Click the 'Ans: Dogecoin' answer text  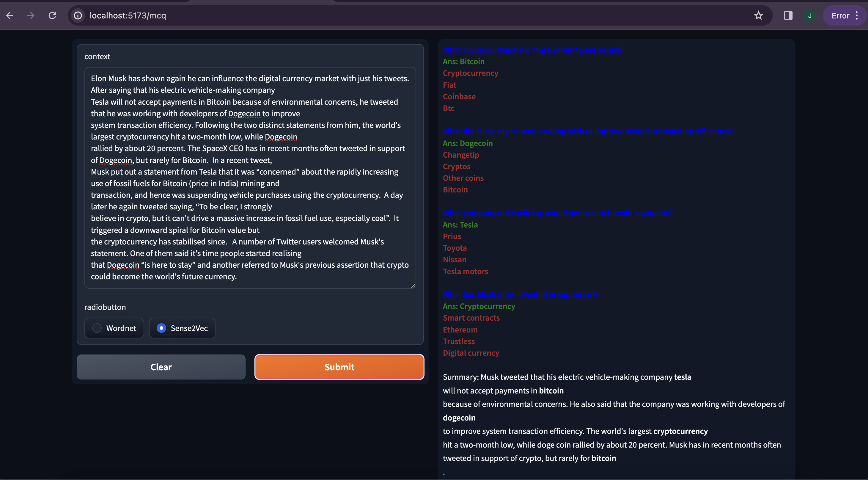tap(467, 143)
